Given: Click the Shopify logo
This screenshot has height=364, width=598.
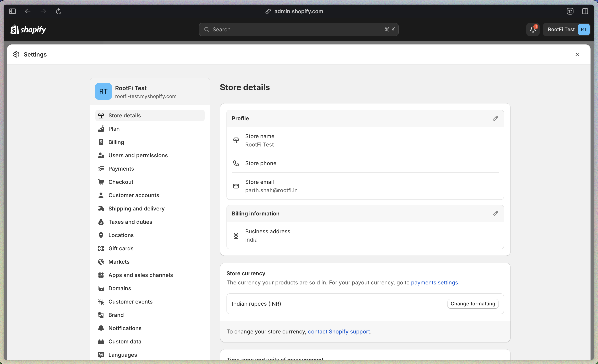Looking at the screenshot, I should [x=28, y=30].
